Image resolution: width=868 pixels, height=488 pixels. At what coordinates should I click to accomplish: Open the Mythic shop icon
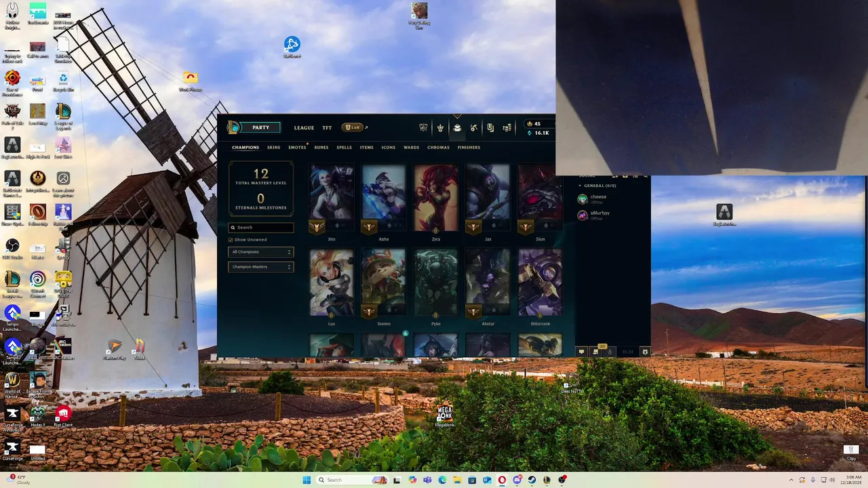pos(490,127)
